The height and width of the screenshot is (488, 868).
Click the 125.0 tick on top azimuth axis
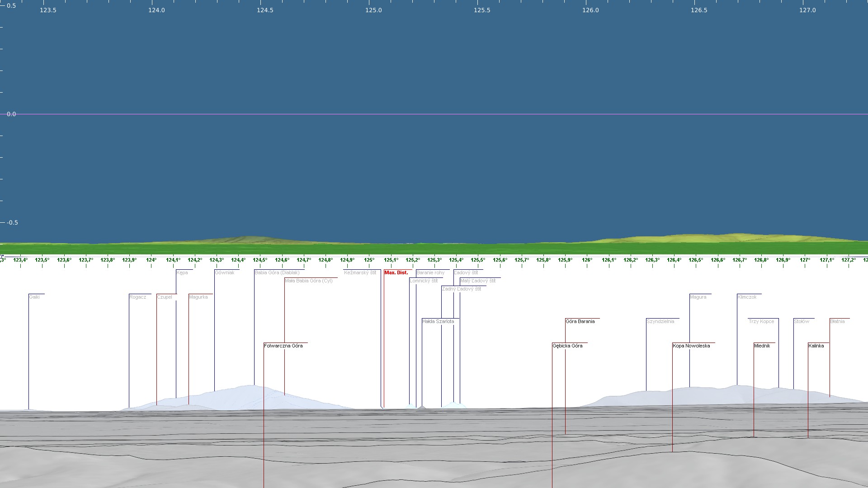[373, 10]
